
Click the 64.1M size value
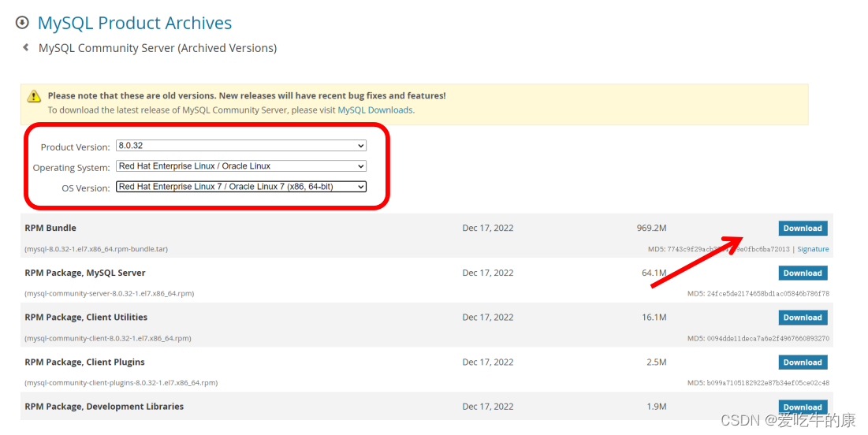(x=654, y=273)
